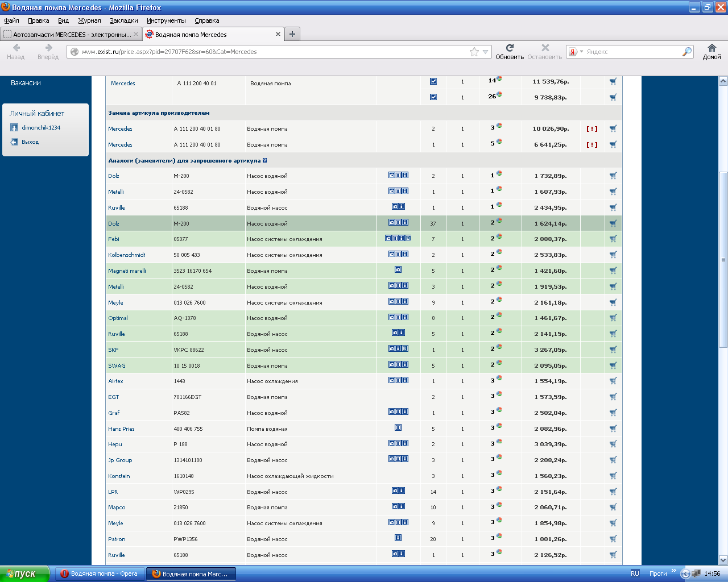Open delivery statistics pie for Kolbenschmidt row
Viewport: 728px width, 582px height.
point(499,252)
